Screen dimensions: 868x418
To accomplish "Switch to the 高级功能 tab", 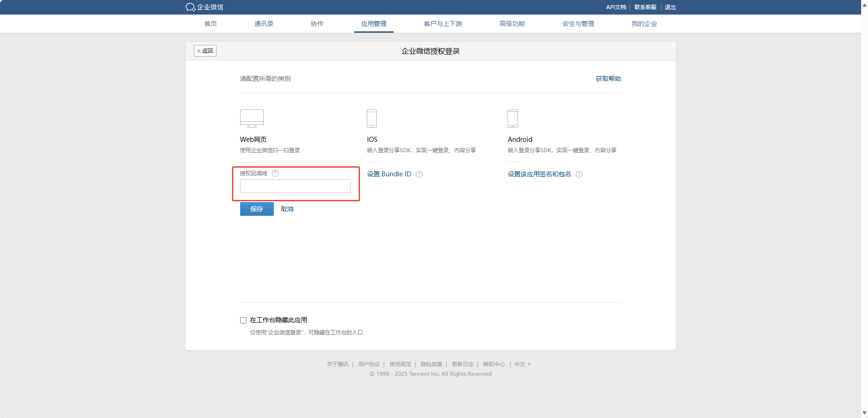I will point(512,24).
